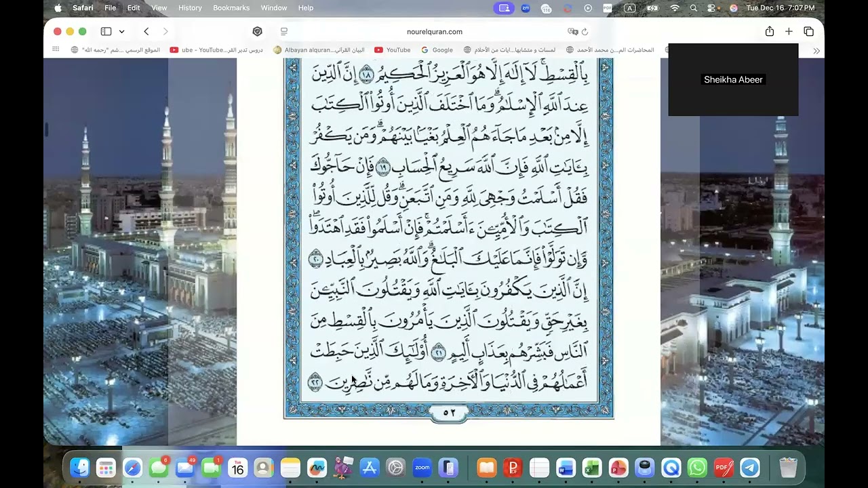Open the Google bookmark
This screenshot has width=868, height=488.
437,49
